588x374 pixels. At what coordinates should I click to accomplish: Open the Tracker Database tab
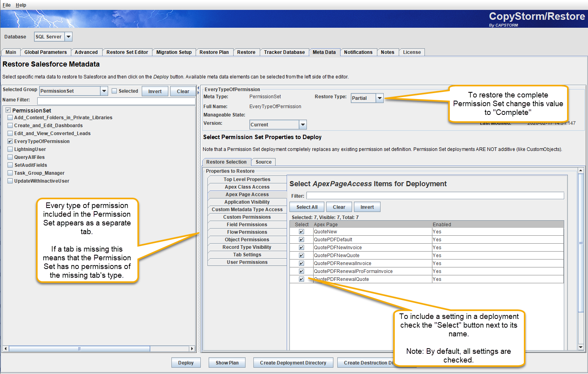pyautogui.click(x=284, y=52)
